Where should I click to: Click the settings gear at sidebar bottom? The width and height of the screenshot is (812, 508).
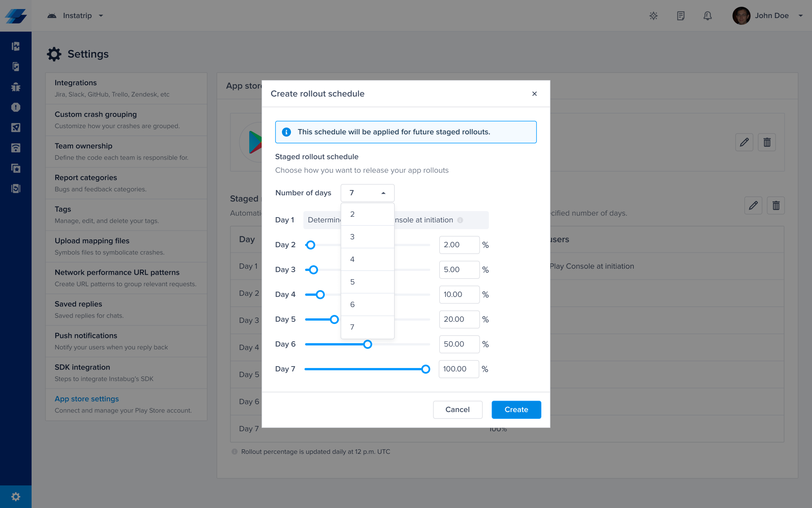[16, 497]
